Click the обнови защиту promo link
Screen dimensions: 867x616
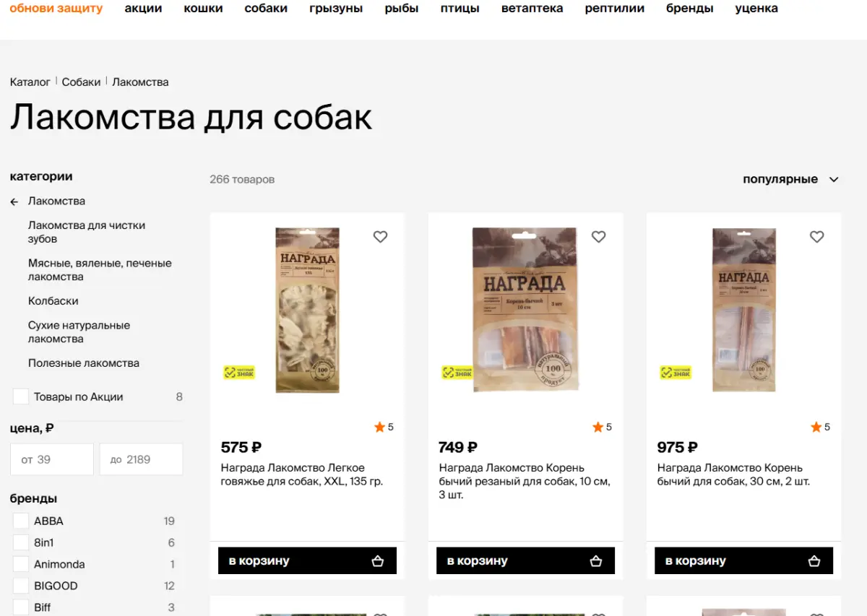click(x=56, y=9)
